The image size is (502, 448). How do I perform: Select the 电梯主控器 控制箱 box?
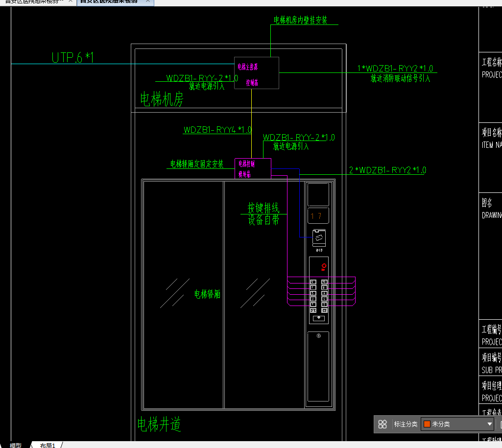(257, 73)
